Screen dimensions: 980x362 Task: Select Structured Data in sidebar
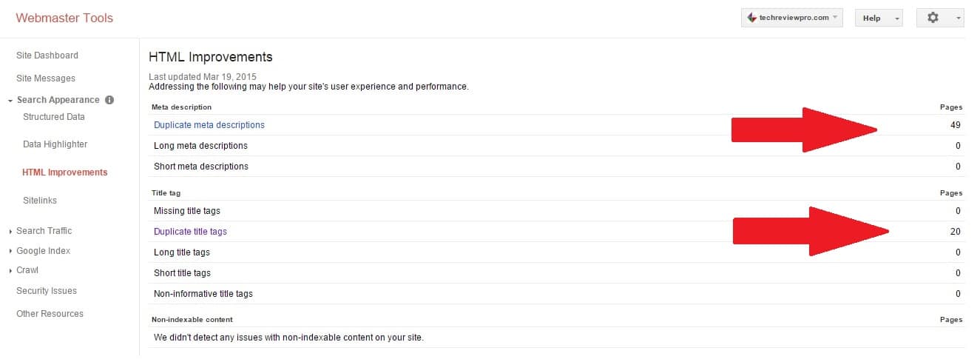pyautogui.click(x=54, y=117)
